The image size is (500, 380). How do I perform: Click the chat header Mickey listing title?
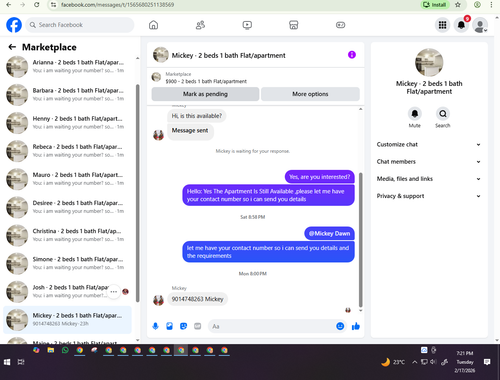[229, 55]
